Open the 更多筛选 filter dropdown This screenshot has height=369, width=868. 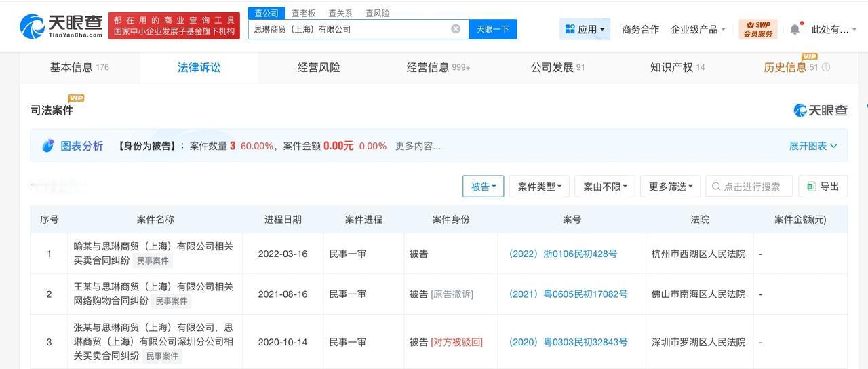[670, 187]
